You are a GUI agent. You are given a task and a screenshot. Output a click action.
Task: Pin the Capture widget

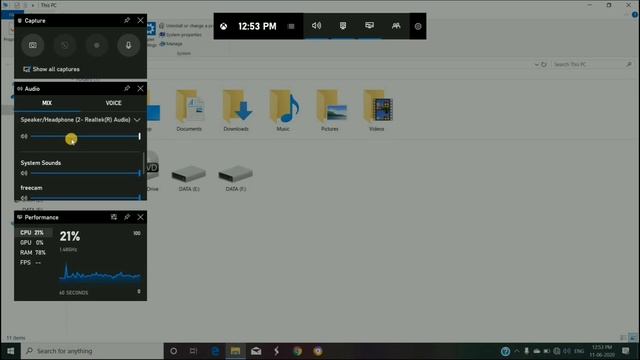coord(127,20)
